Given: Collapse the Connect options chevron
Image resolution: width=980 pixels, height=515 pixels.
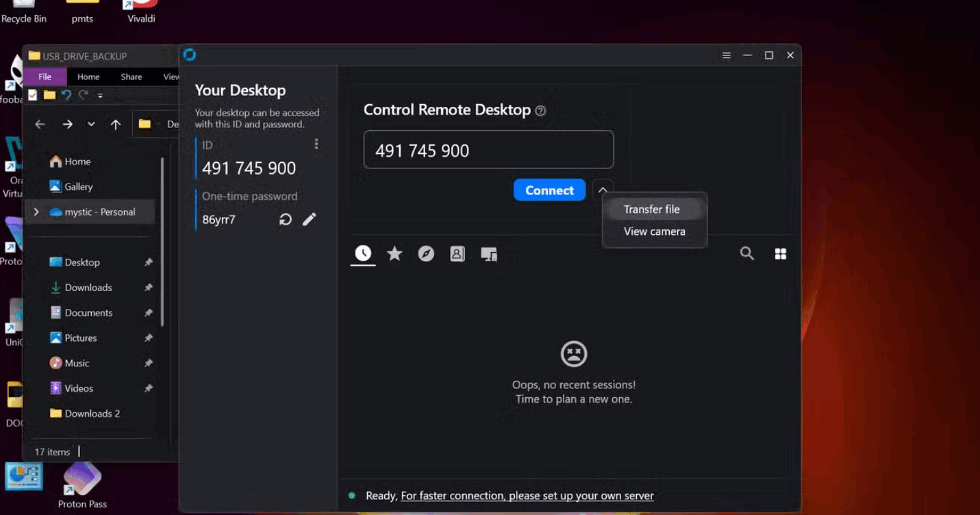Looking at the screenshot, I should point(603,190).
